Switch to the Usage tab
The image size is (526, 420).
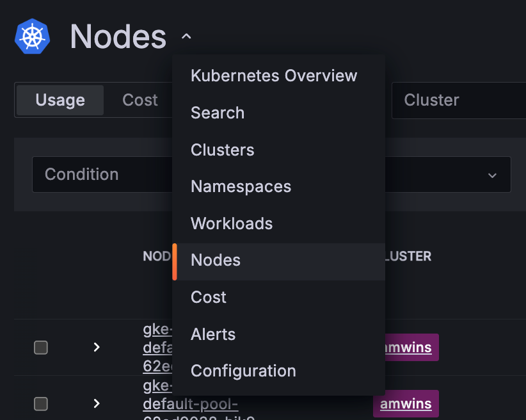point(60,101)
